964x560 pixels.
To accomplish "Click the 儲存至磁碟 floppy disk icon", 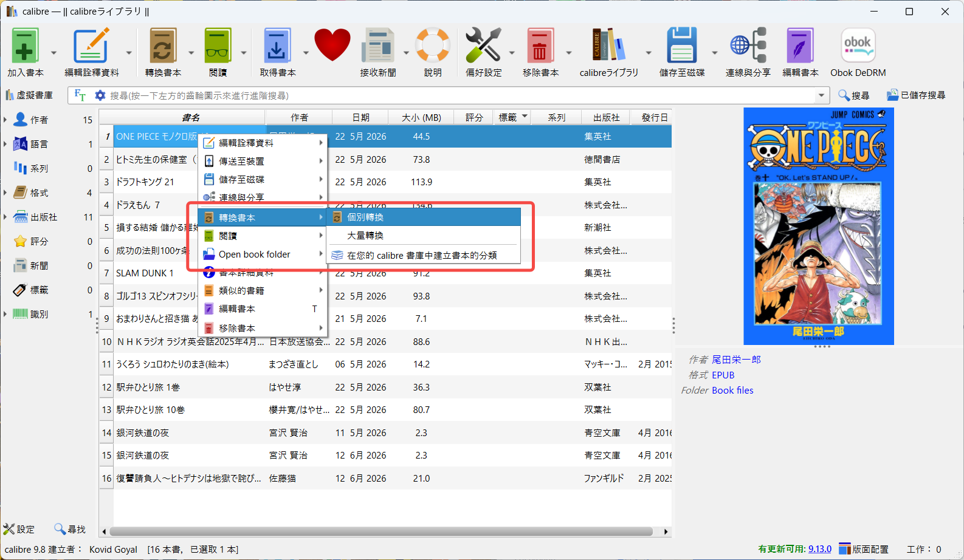I will (x=681, y=46).
